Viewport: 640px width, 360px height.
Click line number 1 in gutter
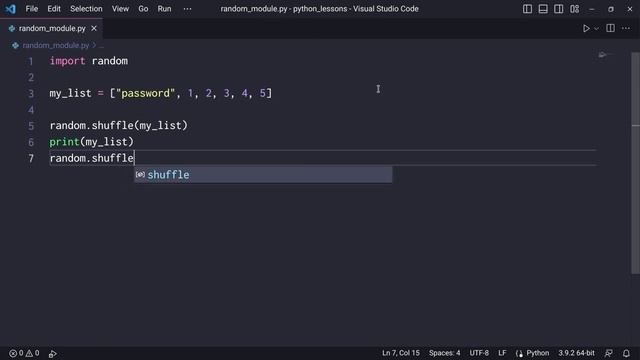(x=31, y=61)
